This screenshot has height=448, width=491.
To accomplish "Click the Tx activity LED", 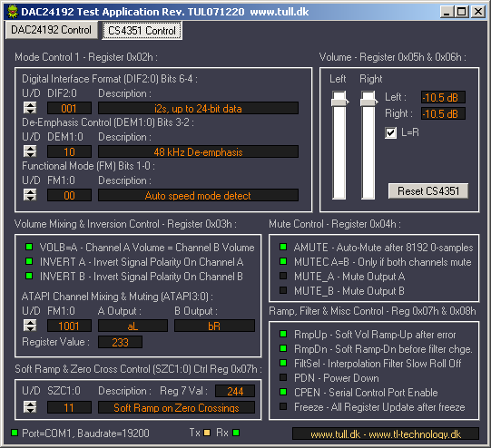I will (207, 433).
